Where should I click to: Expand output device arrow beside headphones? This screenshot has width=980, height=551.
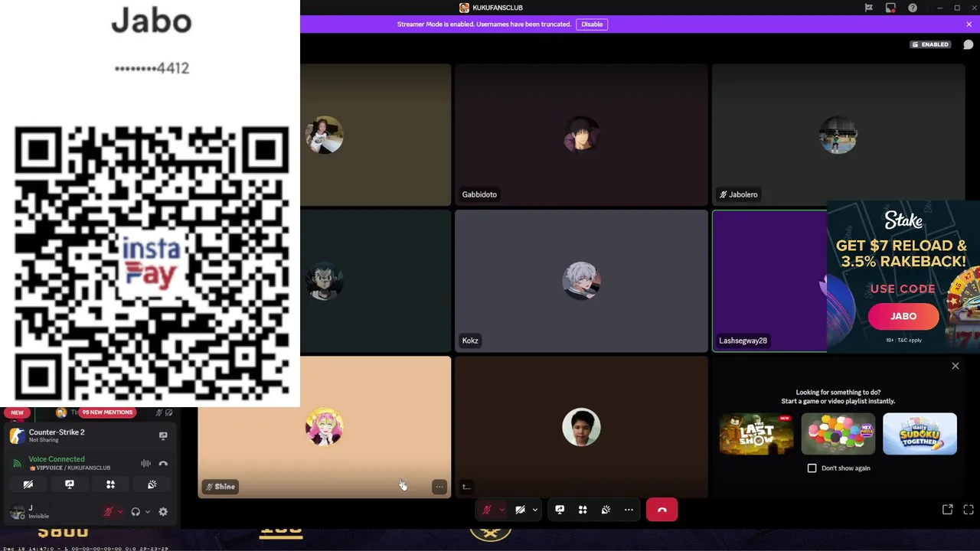point(148,512)
